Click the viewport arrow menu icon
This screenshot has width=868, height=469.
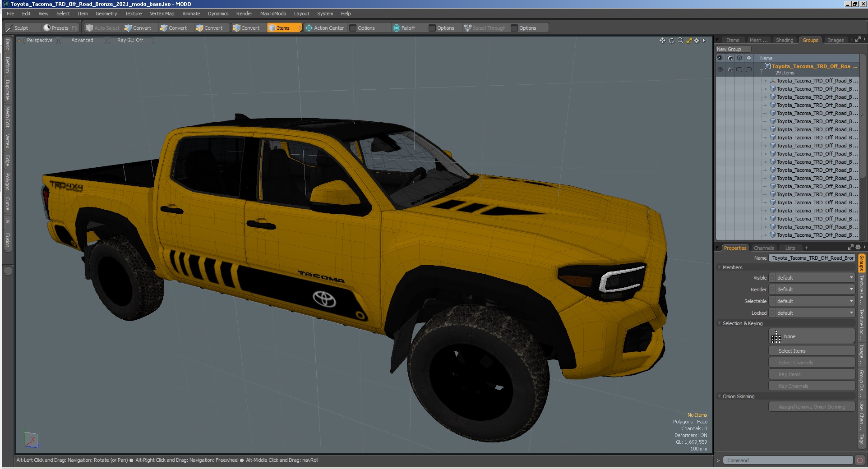[704, 41]
